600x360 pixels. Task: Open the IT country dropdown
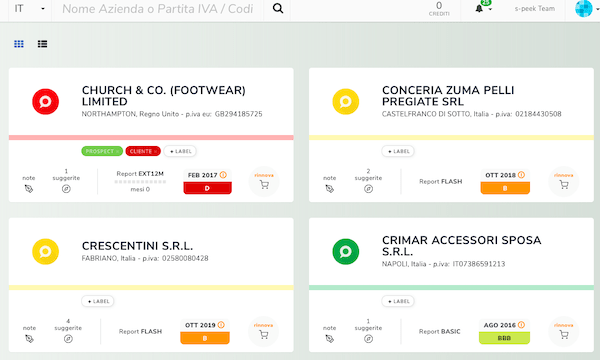tap(29, 8)
